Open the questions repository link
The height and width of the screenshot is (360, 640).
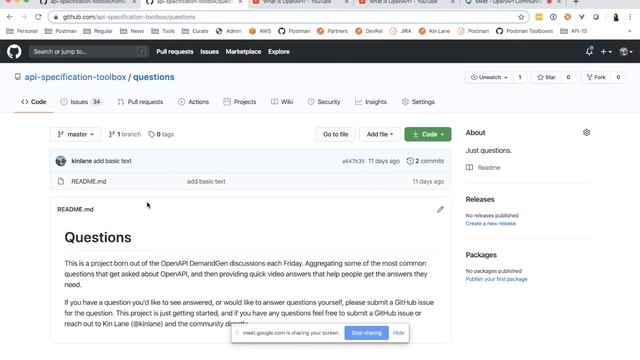tap(153, 77)
